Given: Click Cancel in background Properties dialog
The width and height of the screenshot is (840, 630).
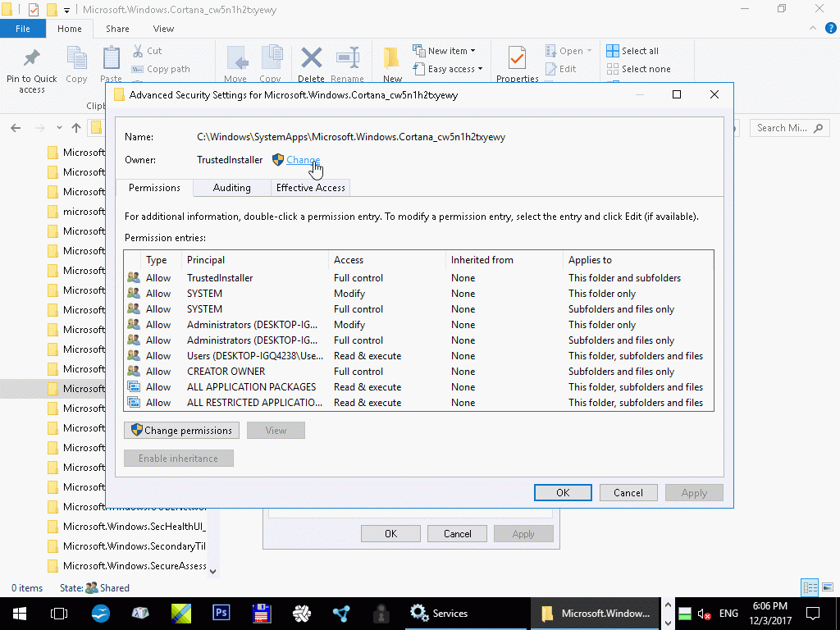Looking at the screenshot, I should coord(457,533).
